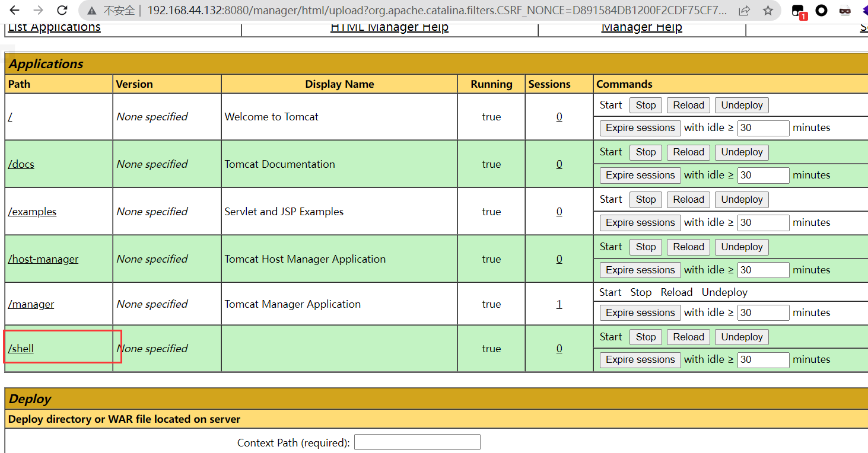Screen dimensions: 868x453
Task: Edit idle minutes field for /host-manager
Action: [763, 270]
